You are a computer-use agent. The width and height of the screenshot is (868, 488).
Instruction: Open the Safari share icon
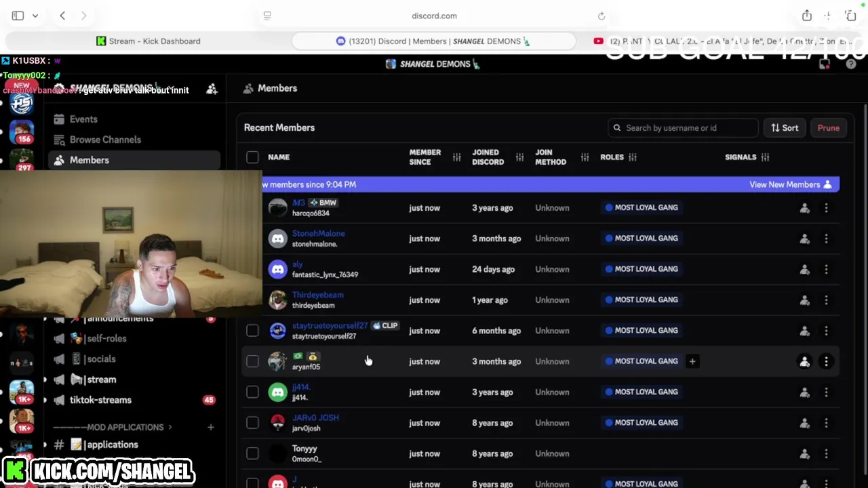click(x=806, y=16)
